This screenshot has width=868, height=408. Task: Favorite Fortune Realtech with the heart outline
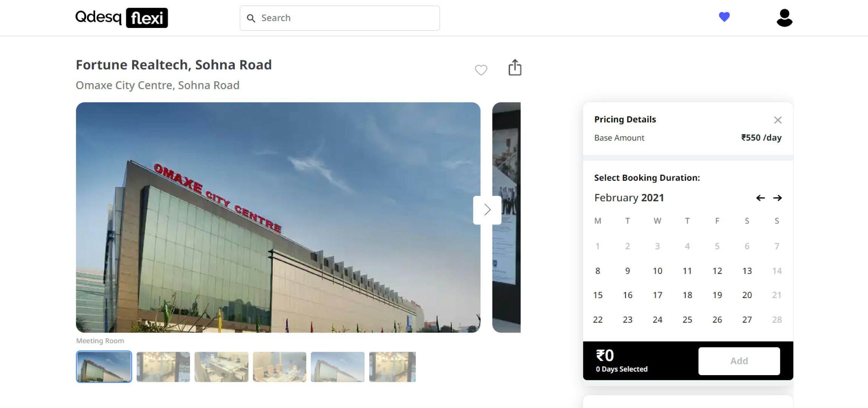pyautogui.click(x=481, y=70)
